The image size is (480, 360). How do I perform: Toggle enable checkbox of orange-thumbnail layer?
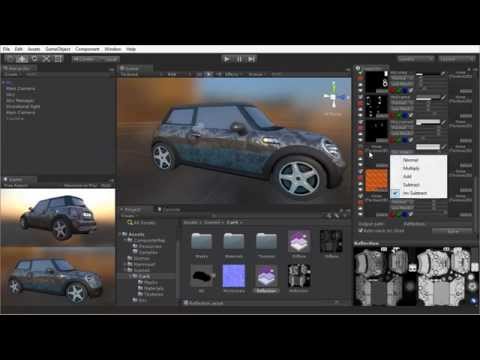click(x=360, y=171)
